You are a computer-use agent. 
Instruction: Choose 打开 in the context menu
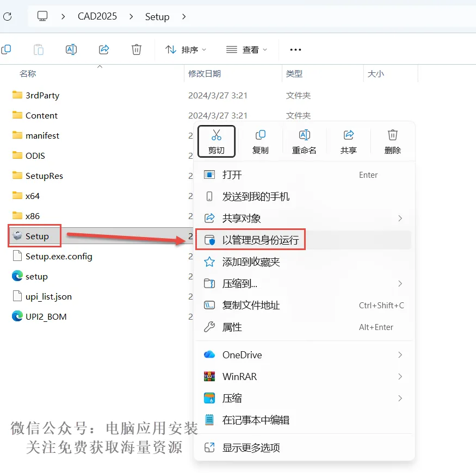click(304, 175)
